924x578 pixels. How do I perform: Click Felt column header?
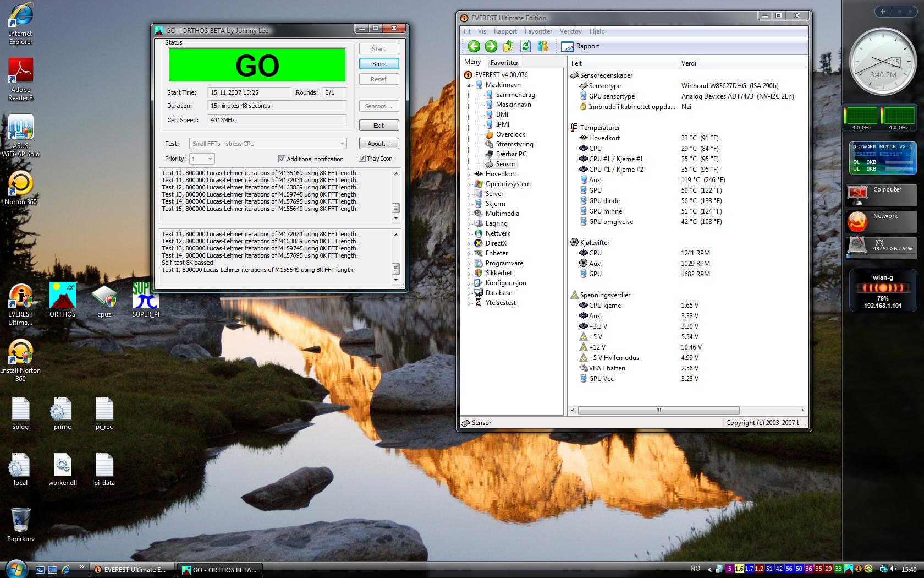(623, 63)
